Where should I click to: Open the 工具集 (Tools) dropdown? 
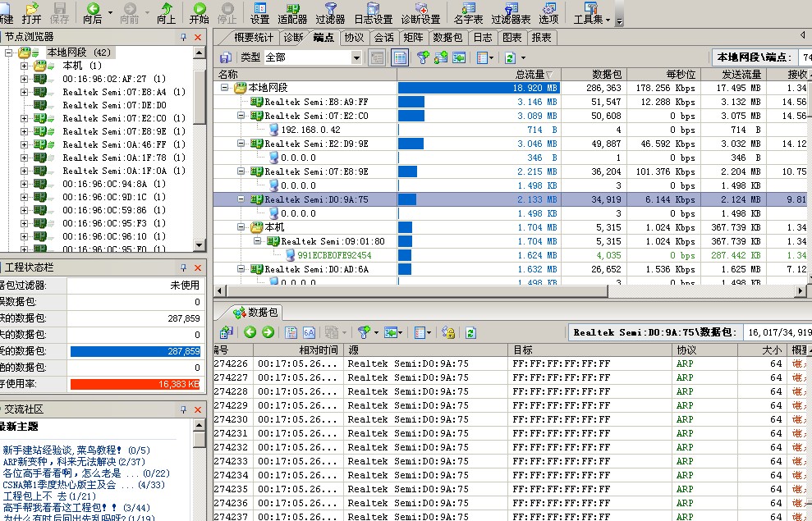point(591,12)
